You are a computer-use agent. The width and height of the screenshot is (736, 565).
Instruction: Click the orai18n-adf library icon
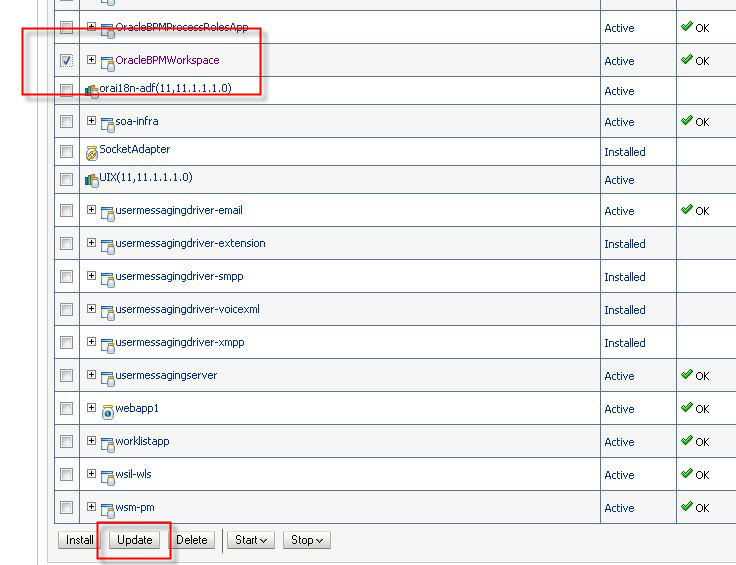tap(92, 91)
